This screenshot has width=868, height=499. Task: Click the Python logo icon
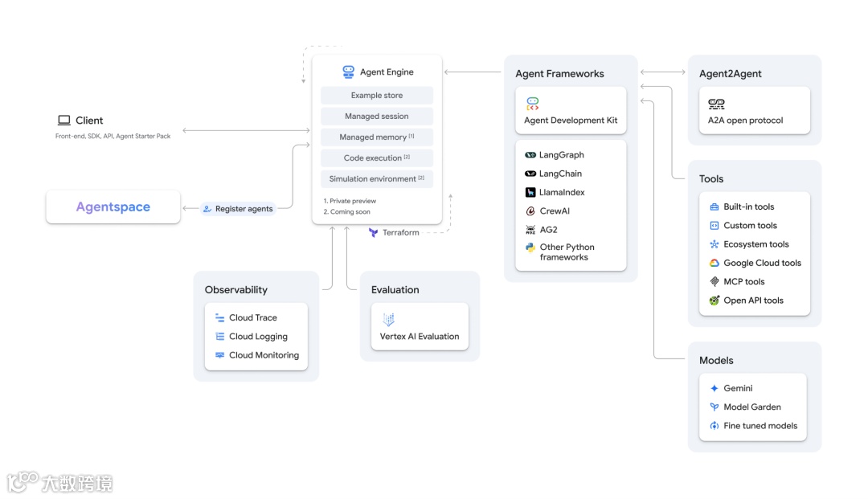530,247
